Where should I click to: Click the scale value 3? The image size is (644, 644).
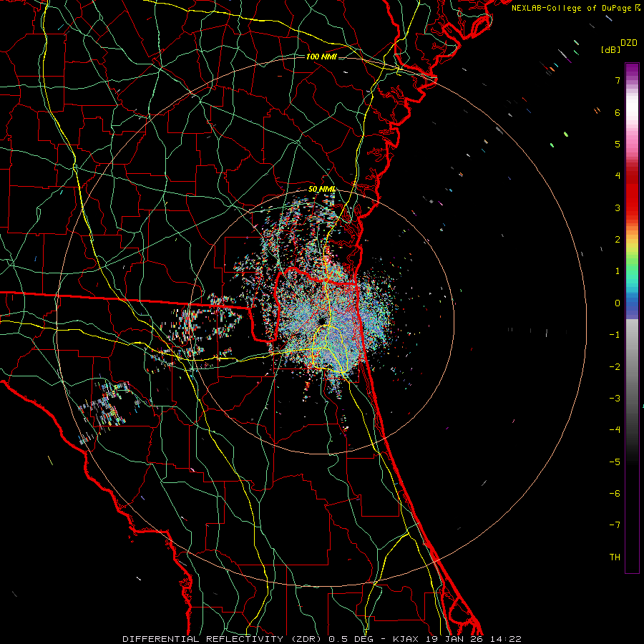pos(618,208)
